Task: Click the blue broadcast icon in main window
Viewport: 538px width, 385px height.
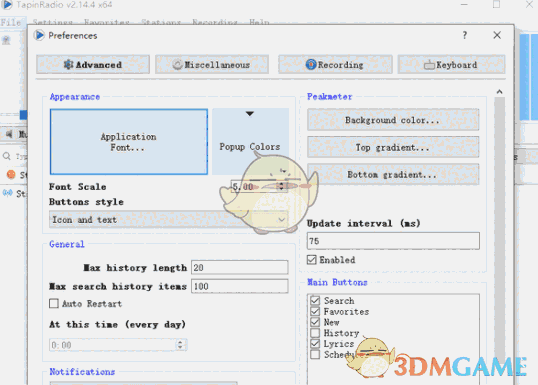Action: (8, 193)
